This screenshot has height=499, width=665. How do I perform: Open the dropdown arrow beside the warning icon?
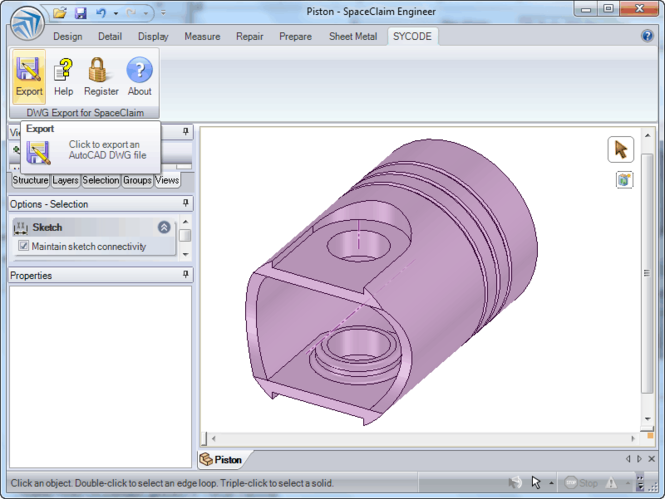[627, 482]
